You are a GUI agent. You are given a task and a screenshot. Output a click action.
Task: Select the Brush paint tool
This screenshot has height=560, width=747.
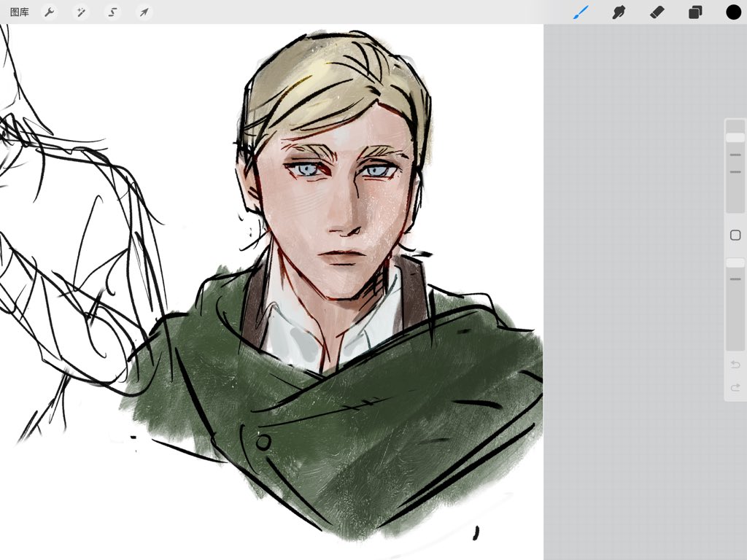[x=581, y=12]
